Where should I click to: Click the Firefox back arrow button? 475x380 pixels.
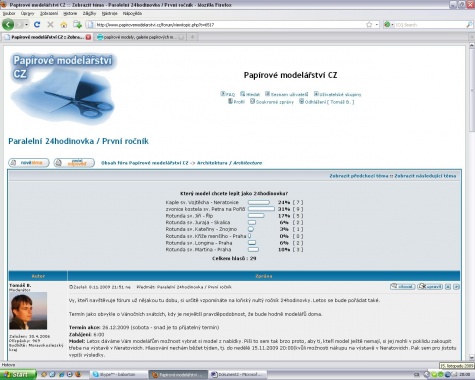point(8,24)
